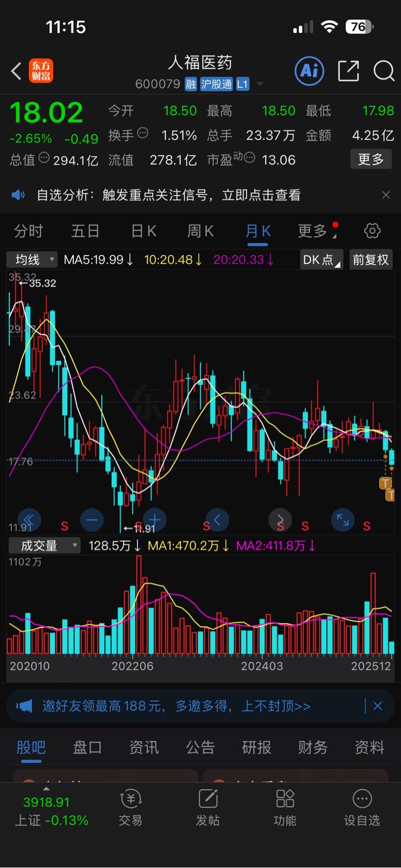Zoom out chart with minus button

[92, 520]
